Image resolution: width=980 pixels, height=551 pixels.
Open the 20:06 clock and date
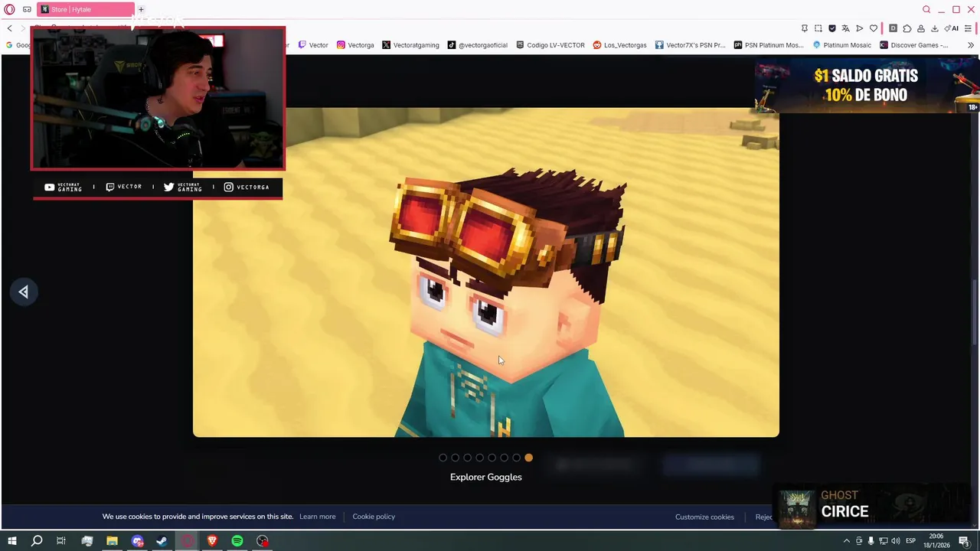tap(936, 541)
